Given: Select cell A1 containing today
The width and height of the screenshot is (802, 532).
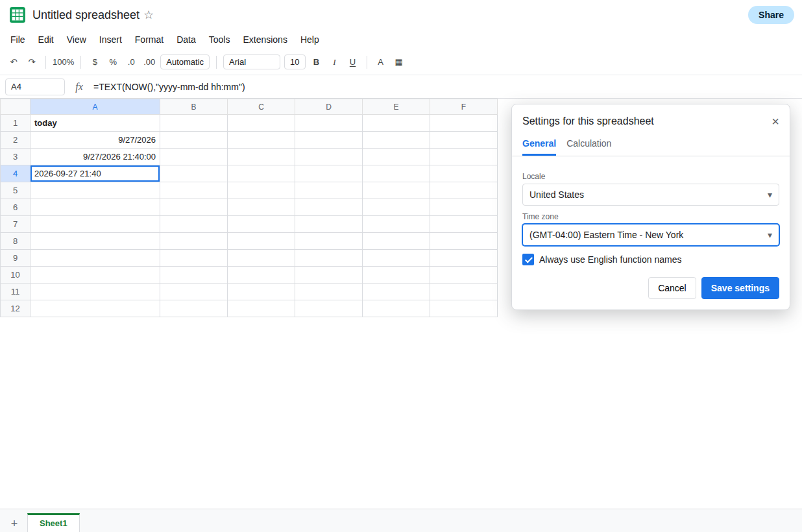Looking at the screenshot, I should click(95, 123).
